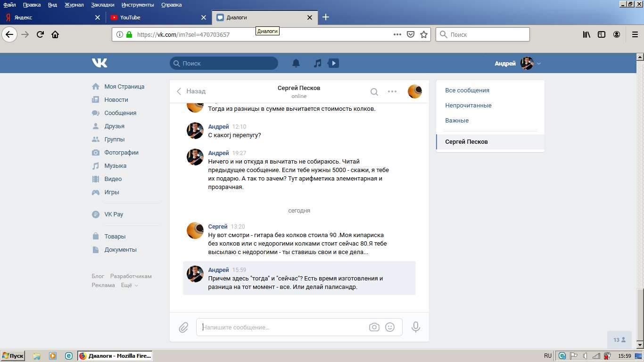This screenshot has height=362, width=644.
Task: Open the emoji smiley picker
Action: 390,327
